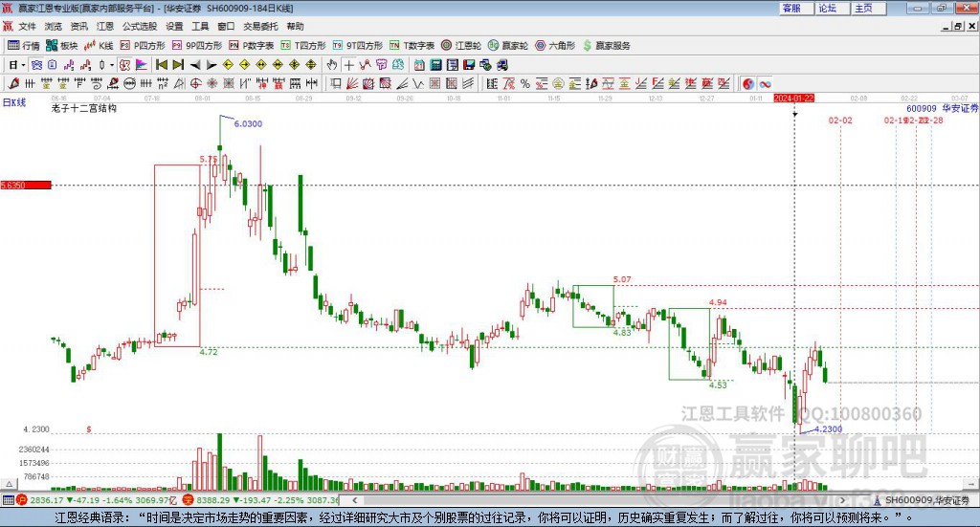Select the n² square number tool
Screen dimensions: 980x527
[163, 83]
